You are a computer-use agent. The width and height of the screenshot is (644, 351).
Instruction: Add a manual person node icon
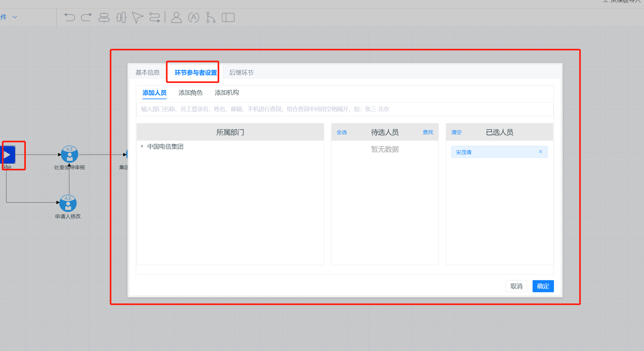coord(176,17)
